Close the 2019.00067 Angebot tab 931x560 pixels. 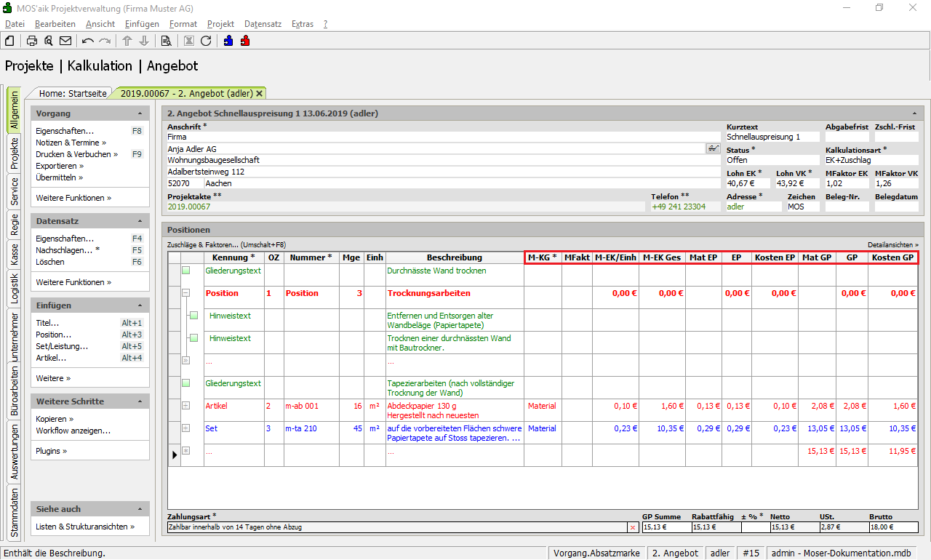coord(260,94)
